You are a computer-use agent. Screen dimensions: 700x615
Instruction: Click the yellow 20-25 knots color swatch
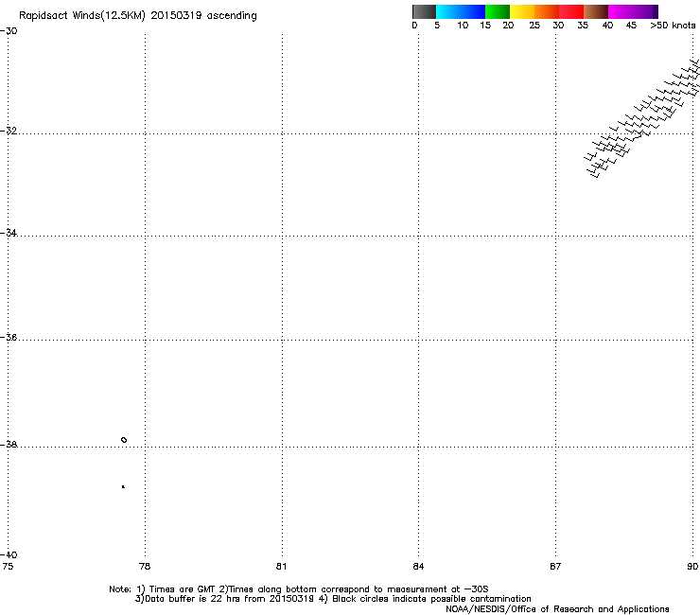pos(522,11)
